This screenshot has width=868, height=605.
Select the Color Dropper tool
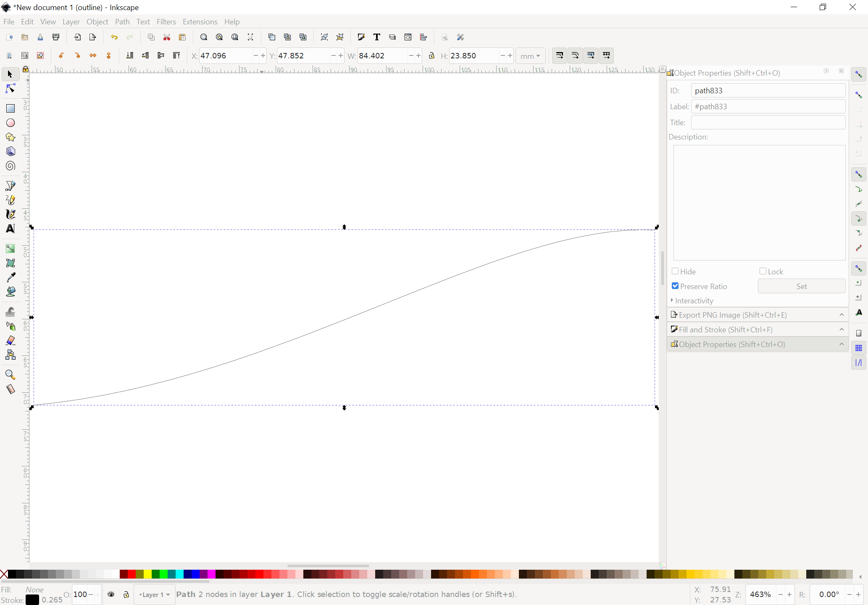click(x=11, y=277)
